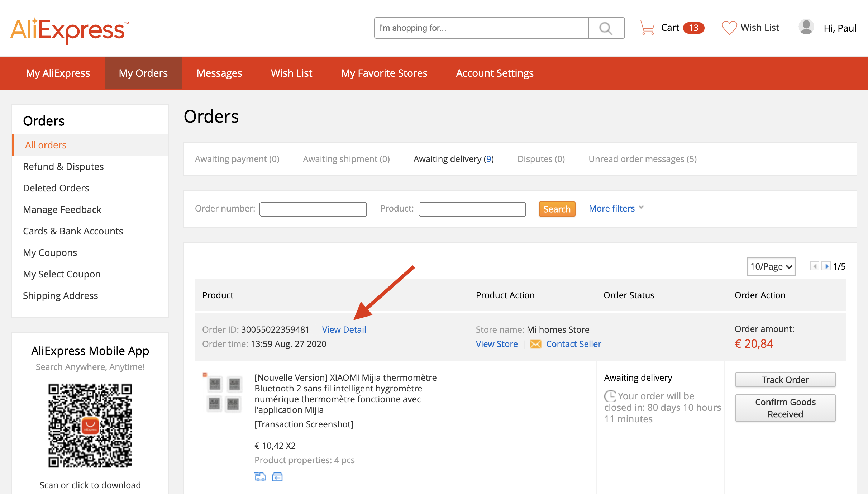Open Refund & Disputes in sidebar
868x494 pixels.
[63, 166]
